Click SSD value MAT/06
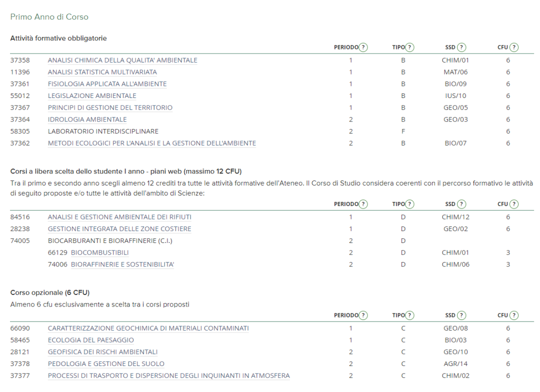Image resolution: width=540 pixels, height=392 pixels. (x=455, y=72)
